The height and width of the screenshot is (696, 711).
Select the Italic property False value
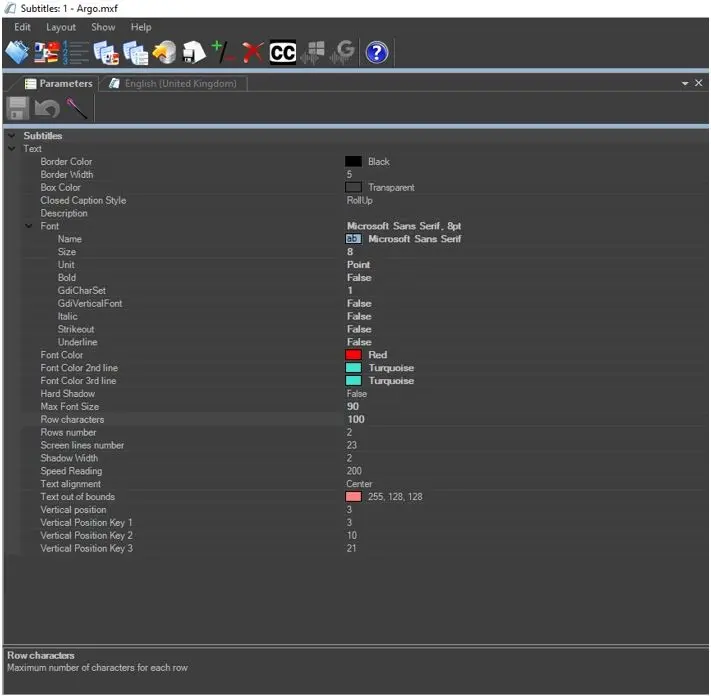359,316
